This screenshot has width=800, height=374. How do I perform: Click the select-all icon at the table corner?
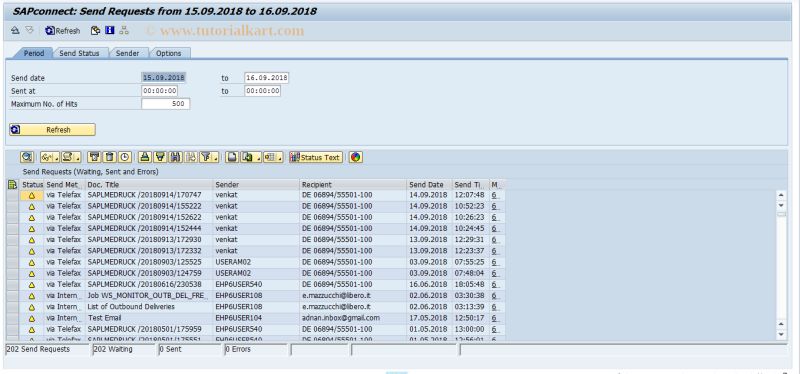pyautogui.click(x=13, y=184)
